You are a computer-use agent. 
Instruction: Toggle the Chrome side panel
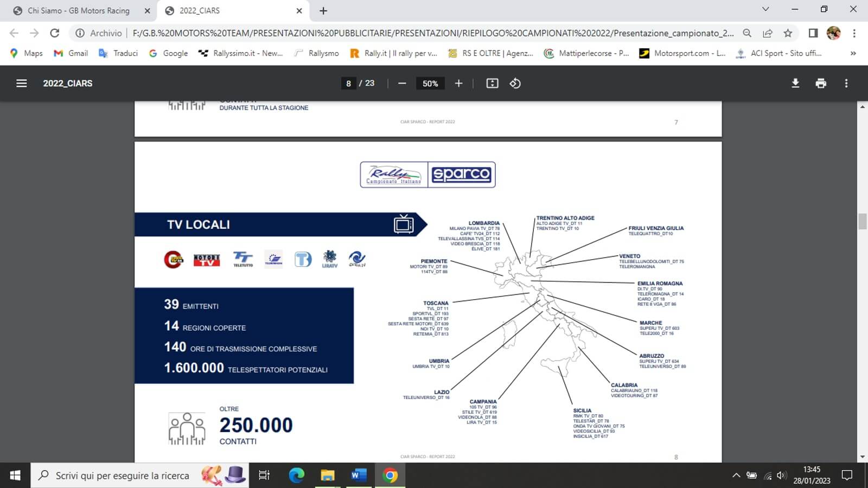click(x=813, y=33)
